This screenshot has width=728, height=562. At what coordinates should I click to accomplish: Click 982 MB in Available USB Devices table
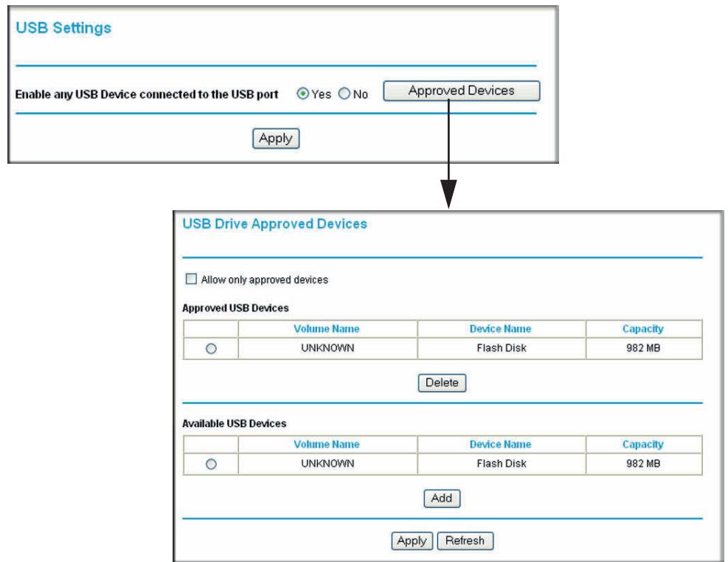coord(643,464)
